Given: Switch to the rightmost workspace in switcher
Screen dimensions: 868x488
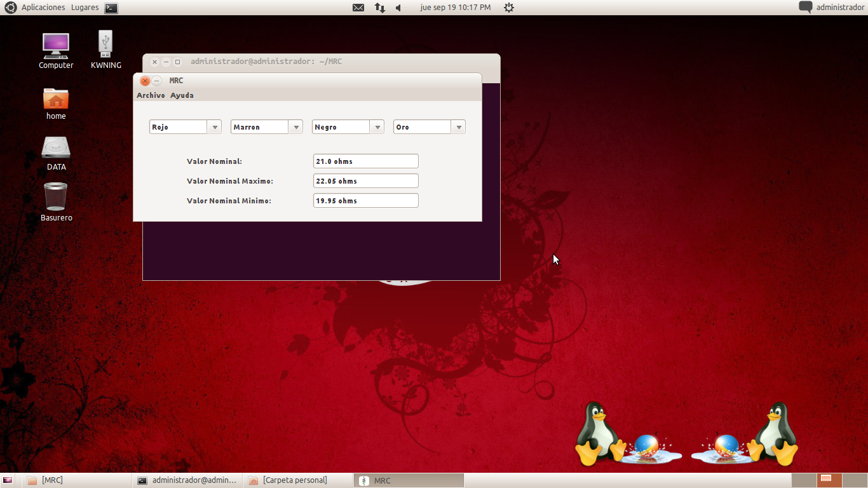Looking at the screenshot, I should click(854, 480).
